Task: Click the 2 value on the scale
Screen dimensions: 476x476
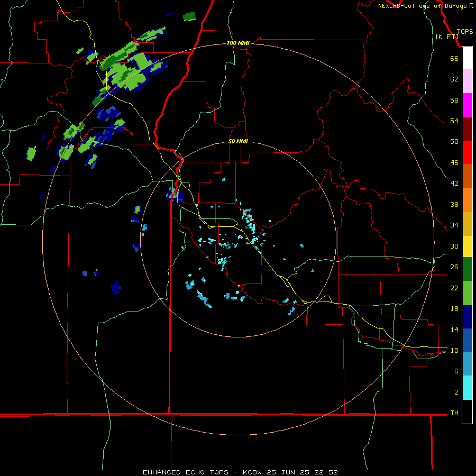Action: (x=456, y=392)
